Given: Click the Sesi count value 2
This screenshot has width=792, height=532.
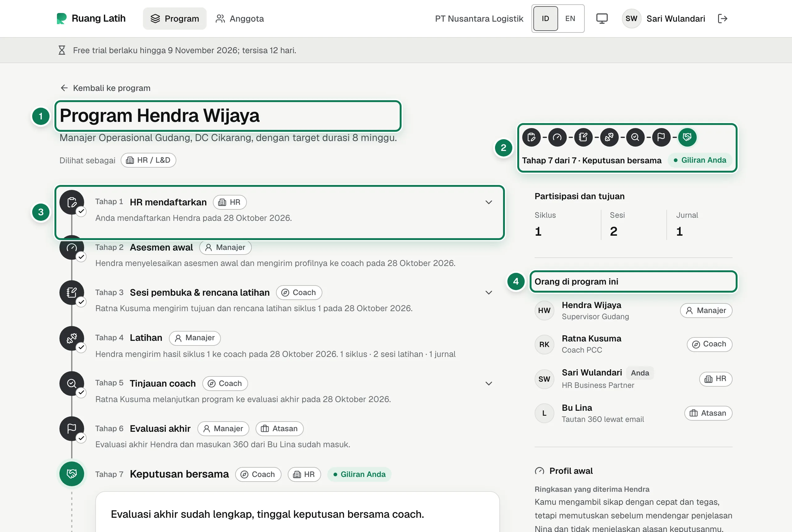Looking at the screenshot, I should point(613,231).
